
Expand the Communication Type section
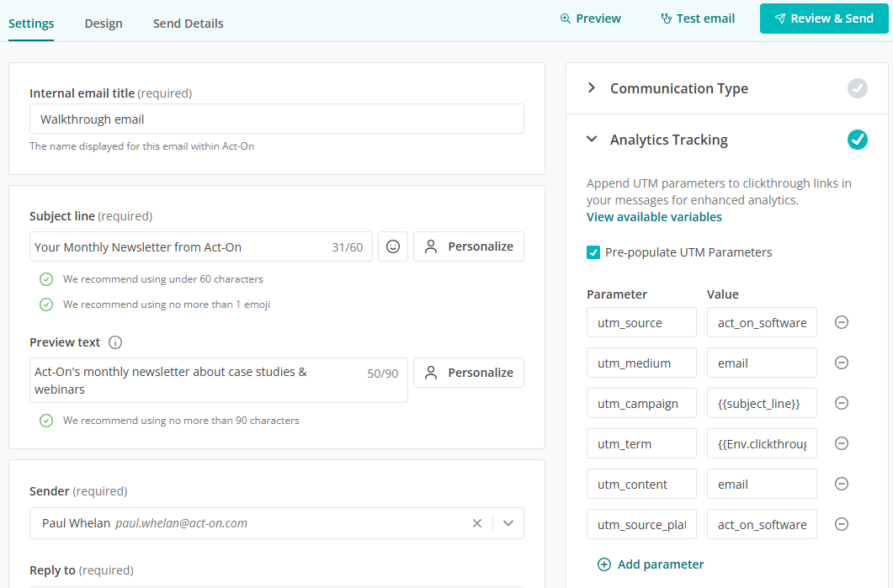click(x=592, y=88)
